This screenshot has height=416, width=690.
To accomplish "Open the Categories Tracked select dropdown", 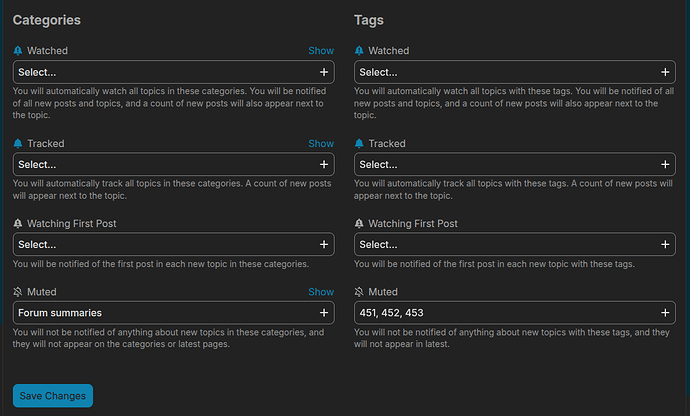I will [173, 165].
